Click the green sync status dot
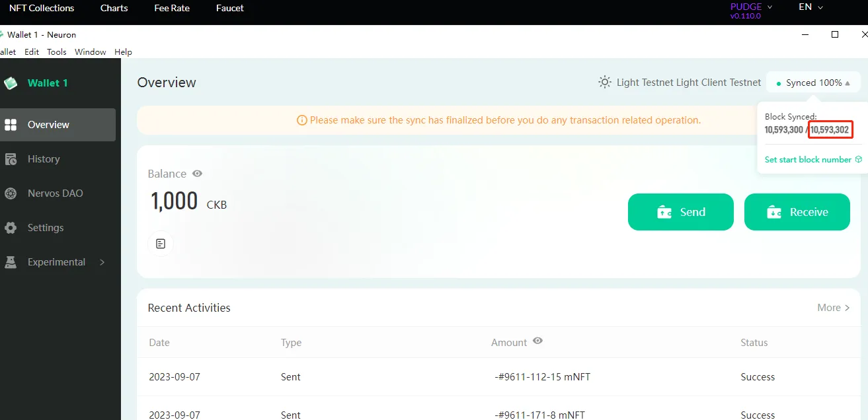Image resolution: width=868 pixels, height=420 pixels. (779, 83)
